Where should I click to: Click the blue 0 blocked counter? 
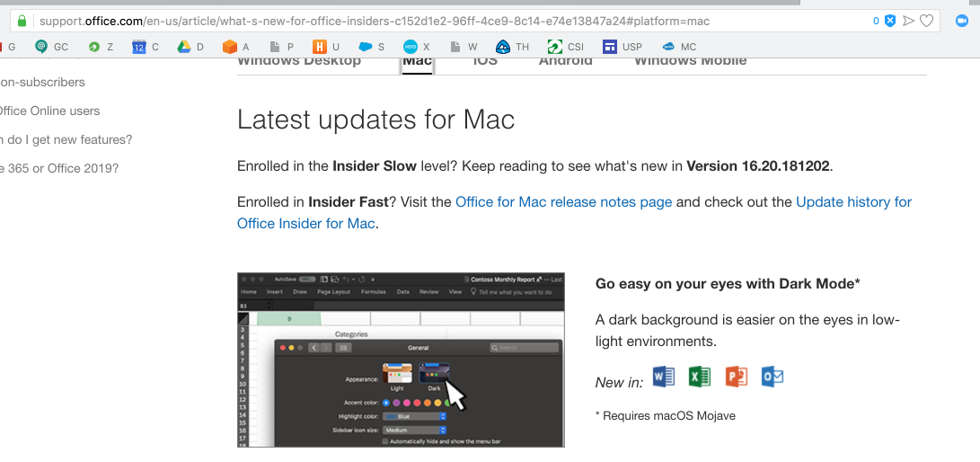tap(876, 22)
